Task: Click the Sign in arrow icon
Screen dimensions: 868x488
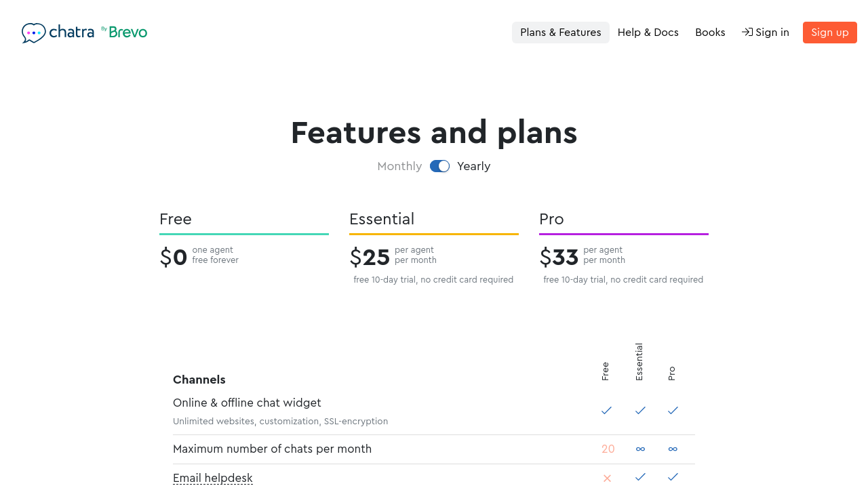Action: (x=747, y=32)
